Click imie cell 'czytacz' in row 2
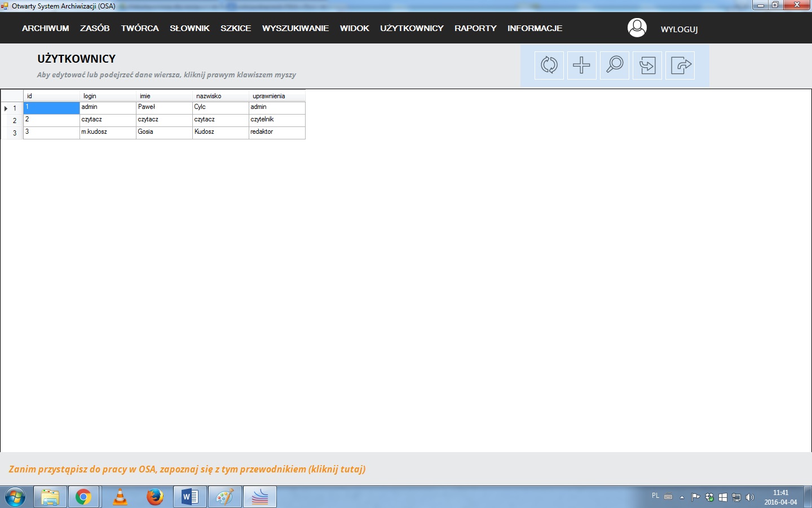This screenshot has width=812, height=508. point(164,120)
